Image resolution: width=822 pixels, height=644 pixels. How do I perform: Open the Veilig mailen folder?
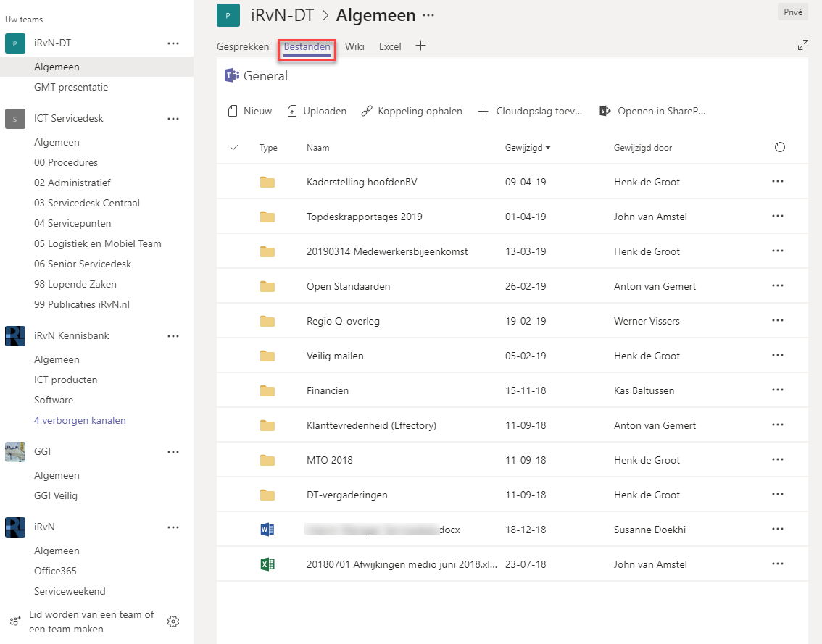(x=335, y=356)
